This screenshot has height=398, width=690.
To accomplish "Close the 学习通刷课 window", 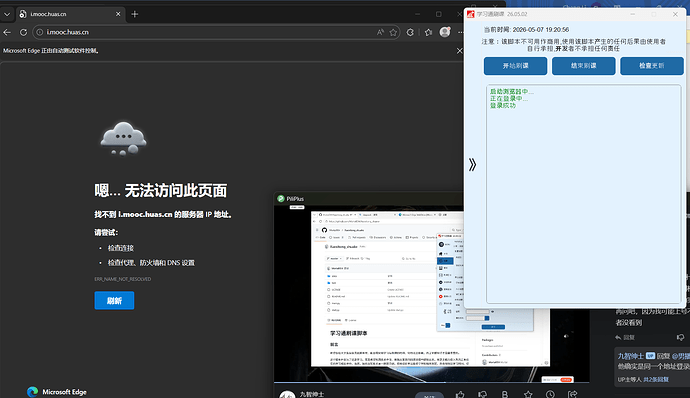I will point(675,14).
